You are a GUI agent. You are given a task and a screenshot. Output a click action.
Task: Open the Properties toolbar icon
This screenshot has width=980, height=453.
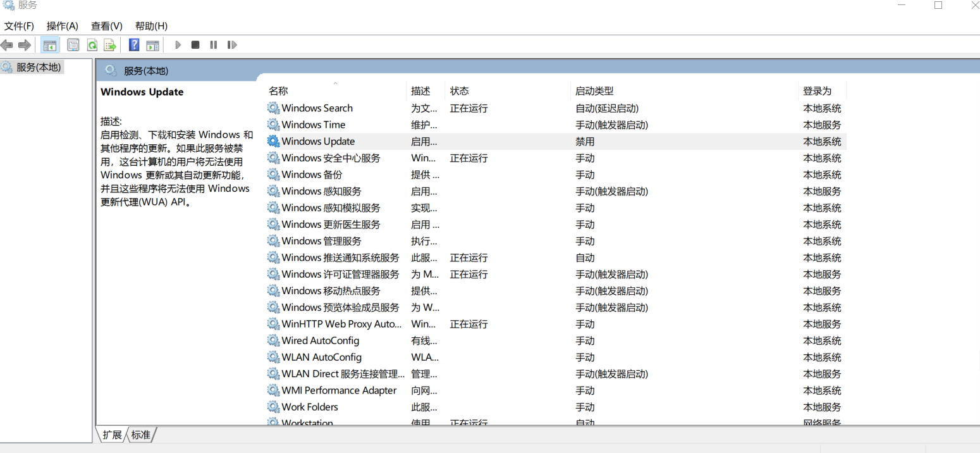pos(73,45)
